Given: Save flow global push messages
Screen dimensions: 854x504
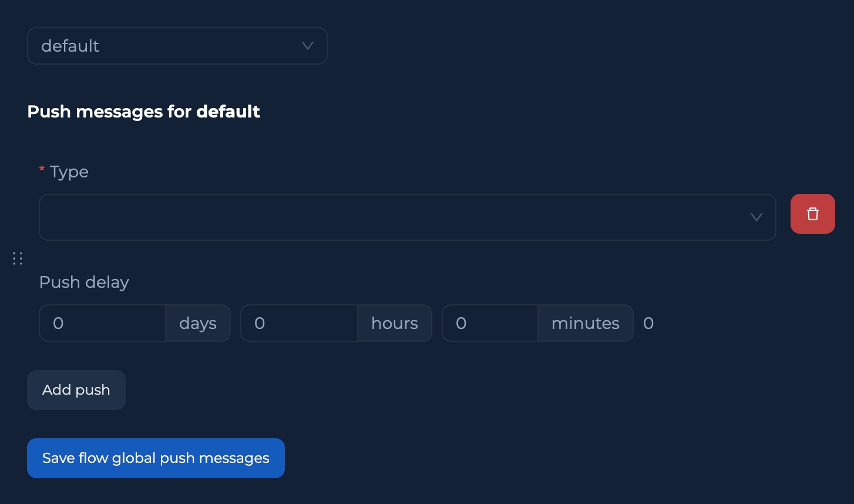Looking at the screenshot, I should pyautogui.click(x=156, y=458).
